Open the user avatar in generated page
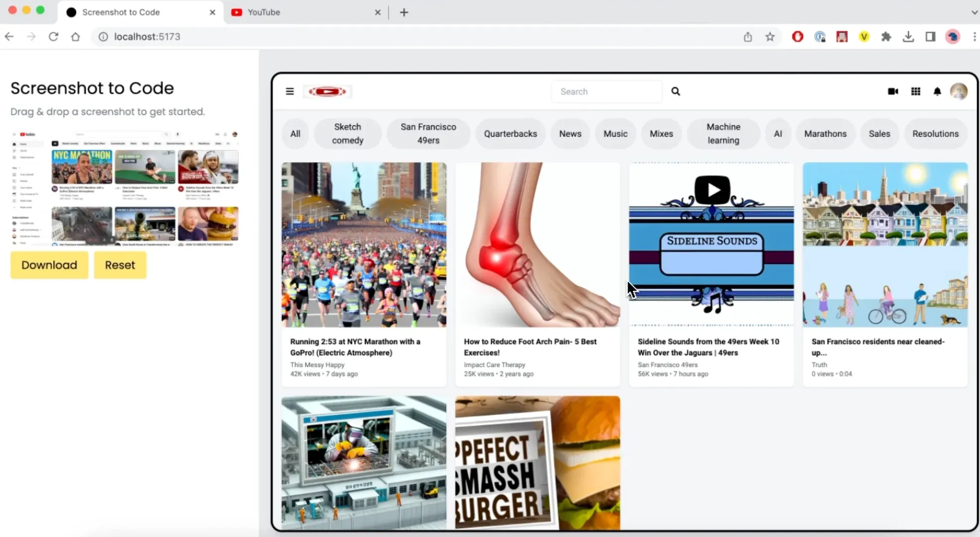 click(958, 91)
